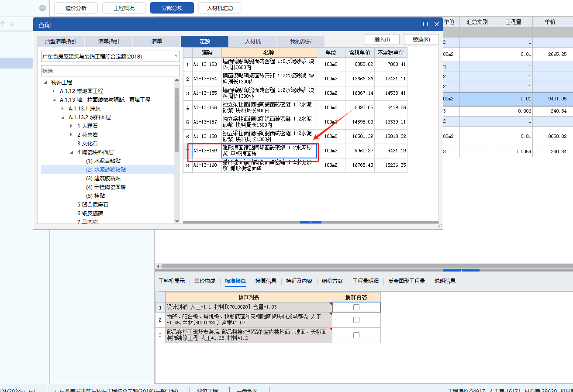Click the 拆除 search input field
The height and width of the screenshot is (392, 573).
point(109,70)
